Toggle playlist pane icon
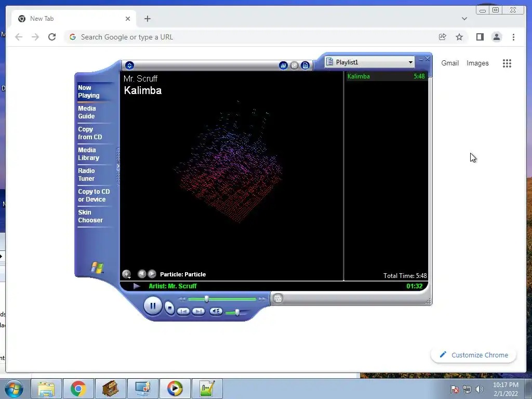The height and width of the screenshot is (399, 532). (x=305, y=65)
